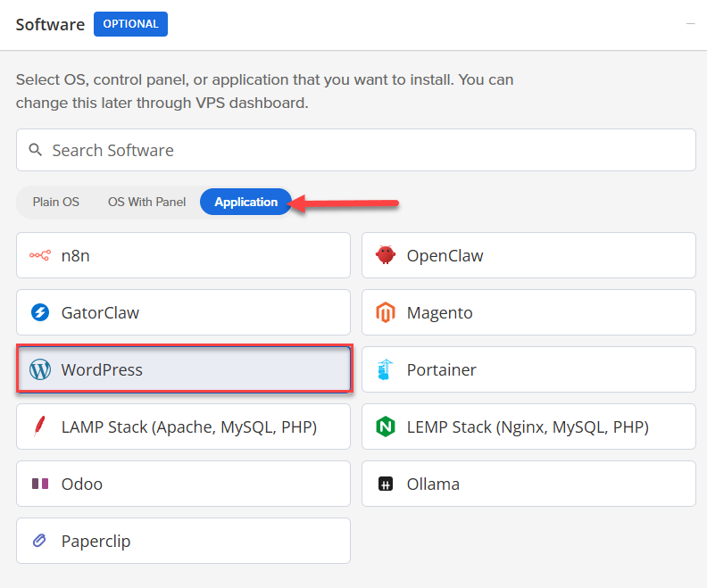Click the n8n workflow icon
The height and width of the screenshot is (588, 707).
pos(39,255)
